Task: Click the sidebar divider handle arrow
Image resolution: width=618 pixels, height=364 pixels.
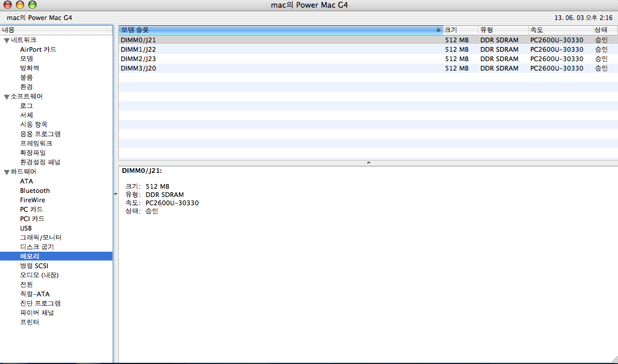Action: 115,194
